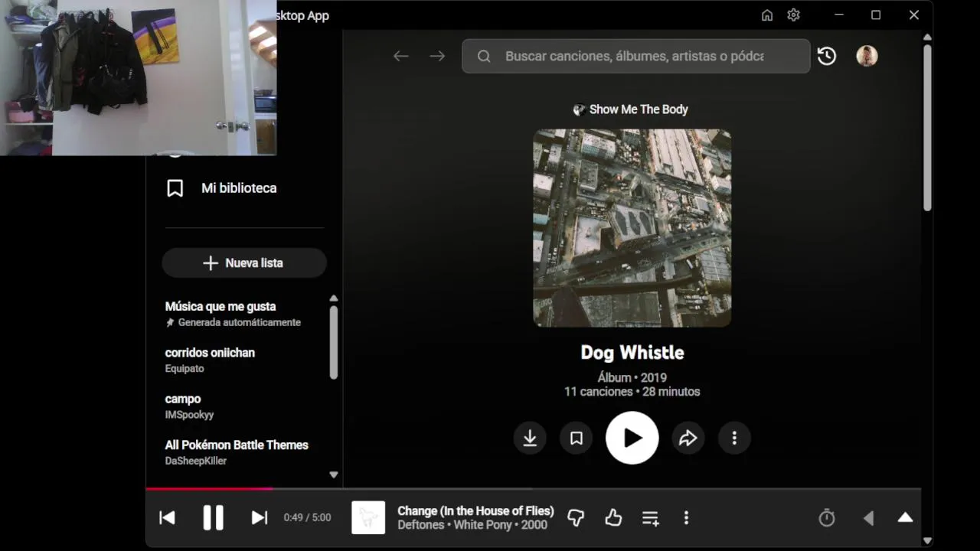The width and height of the screenshot is (980, 551).
Task: Open the home icon in title bar
Action: point(767,15)
